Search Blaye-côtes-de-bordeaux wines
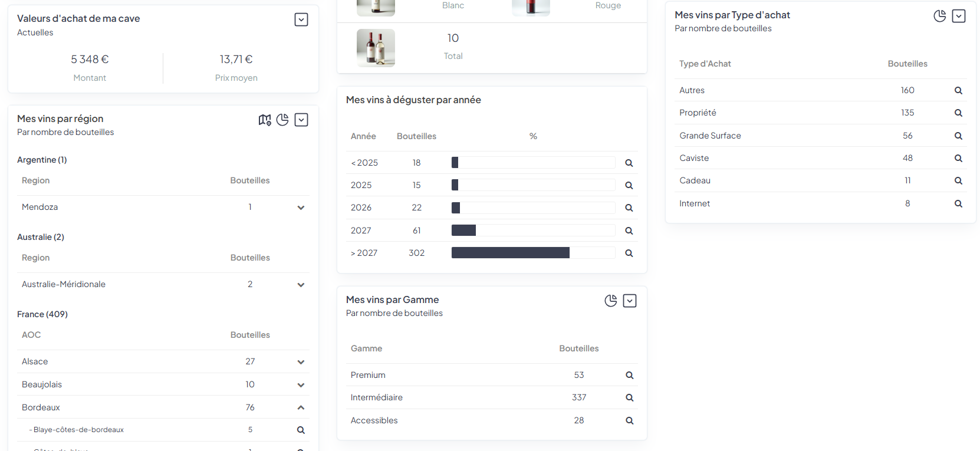This screenshot has height=451, width=980. 301,430
